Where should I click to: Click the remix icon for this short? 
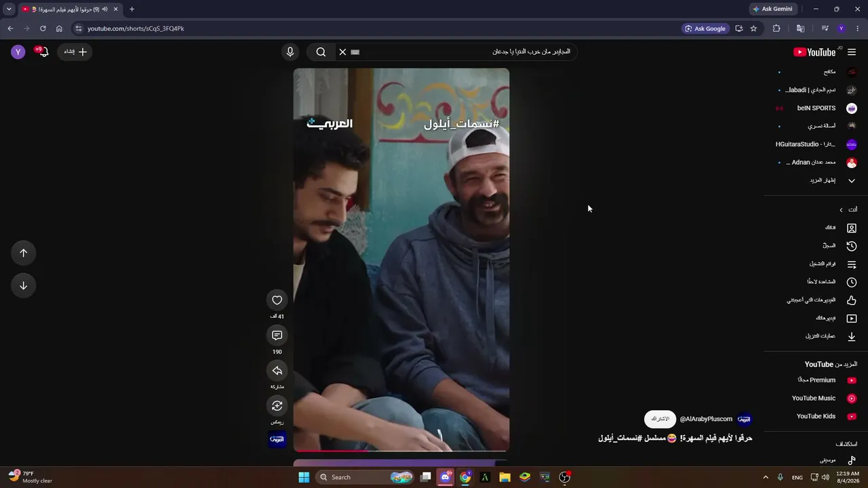pyautogui.click(x=277, y=406)
